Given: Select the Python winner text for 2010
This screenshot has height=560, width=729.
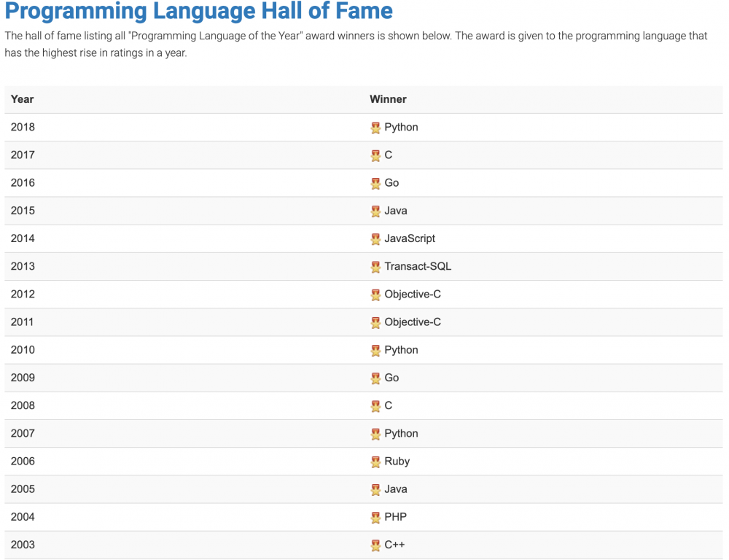Looking at the screenshot, I should (x=401, y=351).
